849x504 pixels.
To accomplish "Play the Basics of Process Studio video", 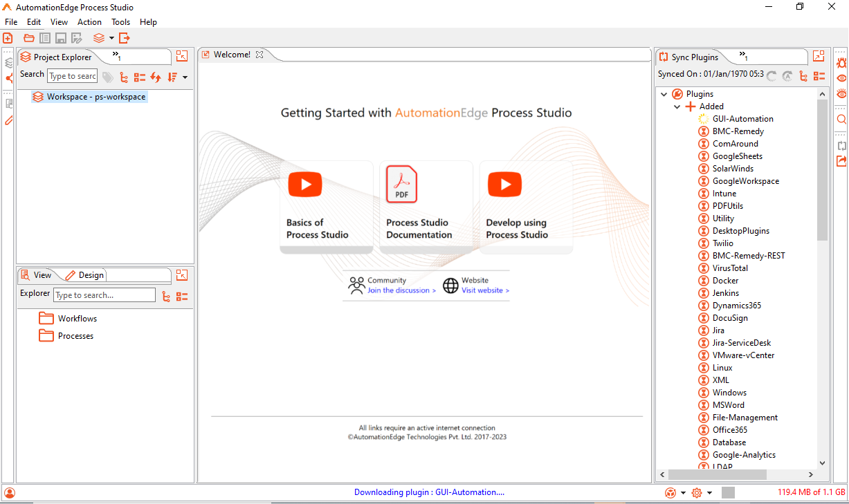I will coord(305,185).
